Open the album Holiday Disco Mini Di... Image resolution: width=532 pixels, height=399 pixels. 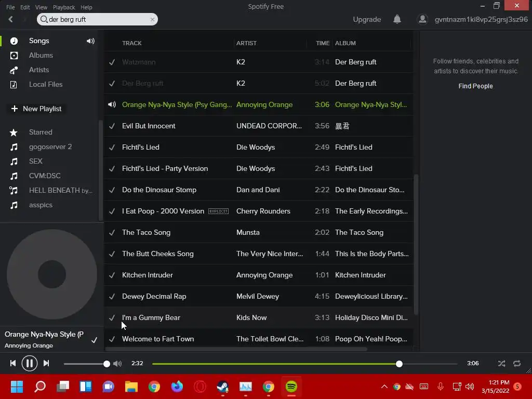371,318
